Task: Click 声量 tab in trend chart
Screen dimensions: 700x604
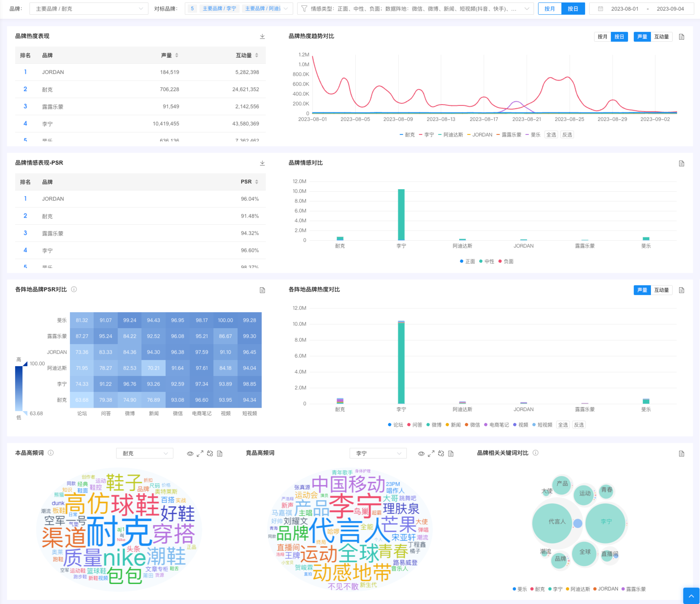Action: [x=642, y=37]
